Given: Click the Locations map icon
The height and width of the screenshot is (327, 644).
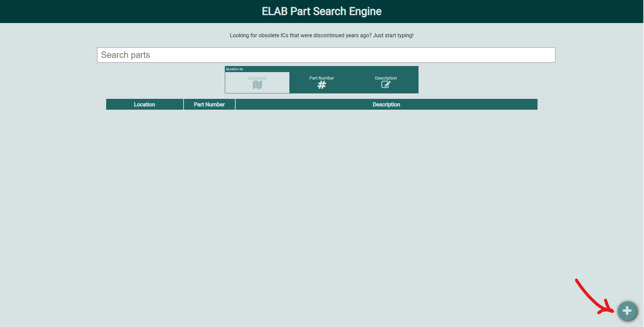Looking at the screenshot, I should [257, 85].
